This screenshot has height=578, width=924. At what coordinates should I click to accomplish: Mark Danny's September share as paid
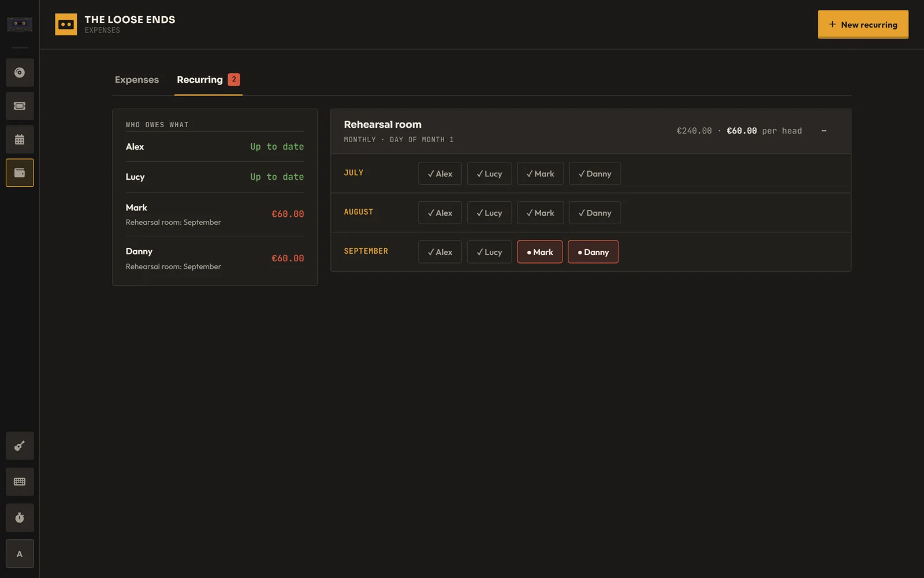pyautogui.click(x=593, y=252)
